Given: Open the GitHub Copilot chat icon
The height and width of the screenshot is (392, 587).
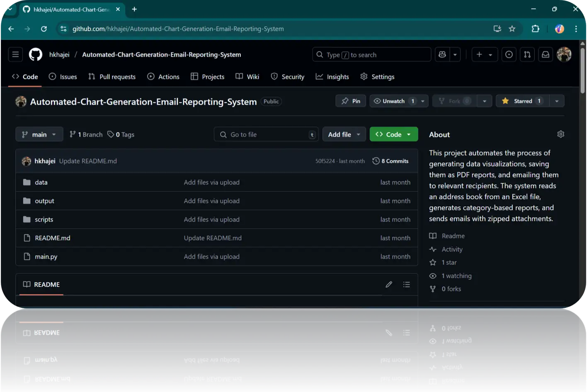Looking at the screenshot, I should pyautogui.click(x=442, y=54).
